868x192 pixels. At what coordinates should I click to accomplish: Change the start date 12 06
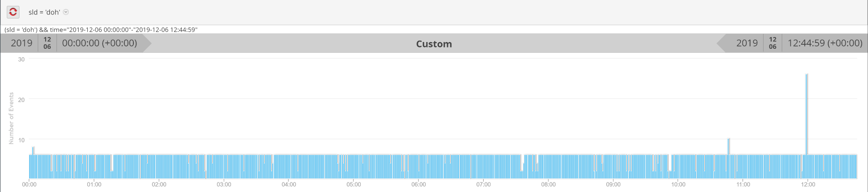pyautogui.click(x=47, y=43)
